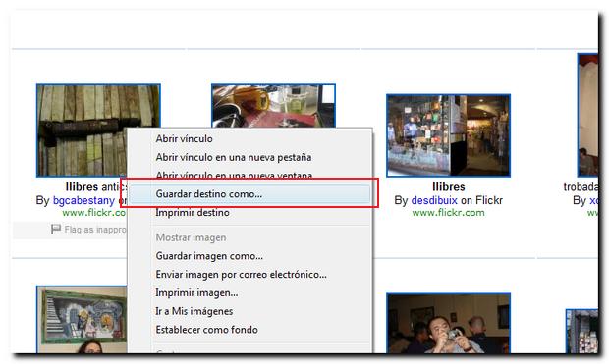Viewport: 609px width, 364px height.
Task: Click 'Guardar destino como...' menu entry
Action: pos(249,194)
